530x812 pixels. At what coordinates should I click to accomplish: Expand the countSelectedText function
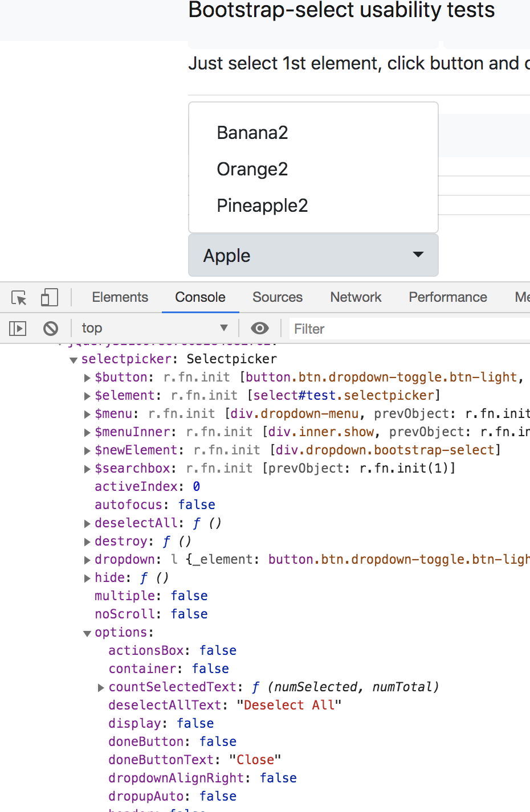coord(101,687)
